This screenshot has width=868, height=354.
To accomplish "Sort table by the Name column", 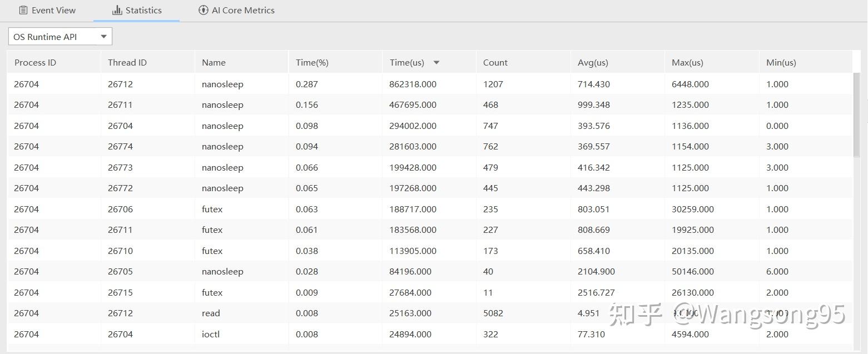I will [214, 62].
